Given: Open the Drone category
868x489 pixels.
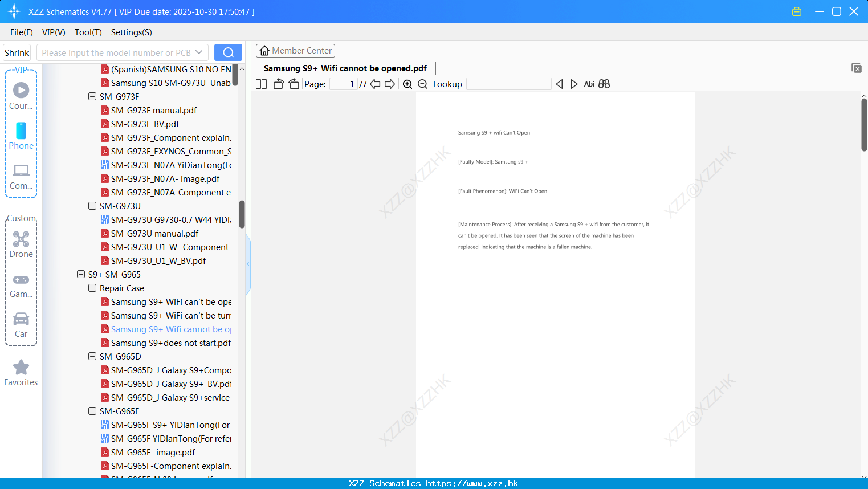Looking at the screenshot, I should coord(21,244).
